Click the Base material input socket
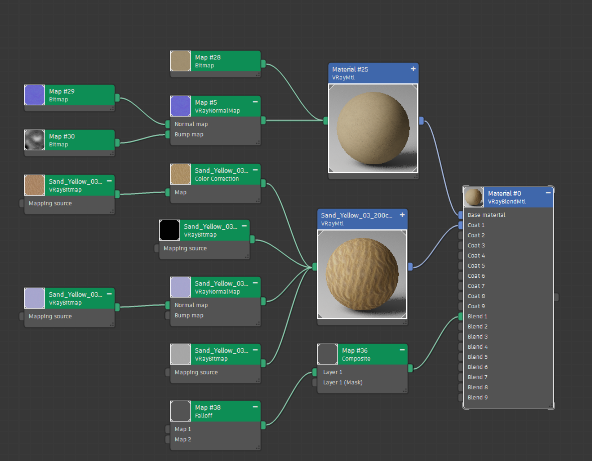 tap(461, 215)
